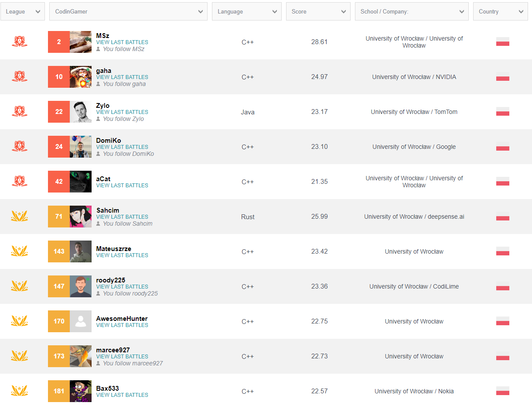532x406 pixels.
Task: Click the Poland flag in roody225's row
Action: point(502,286)
